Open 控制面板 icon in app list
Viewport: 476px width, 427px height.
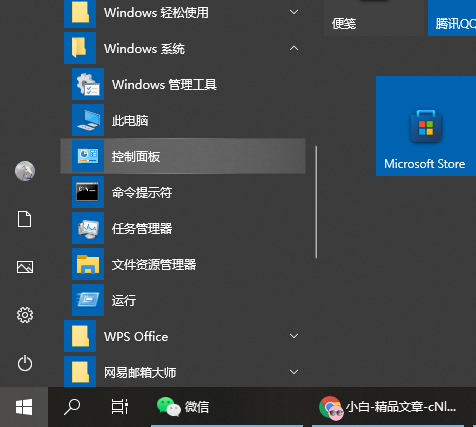[88, 156]
